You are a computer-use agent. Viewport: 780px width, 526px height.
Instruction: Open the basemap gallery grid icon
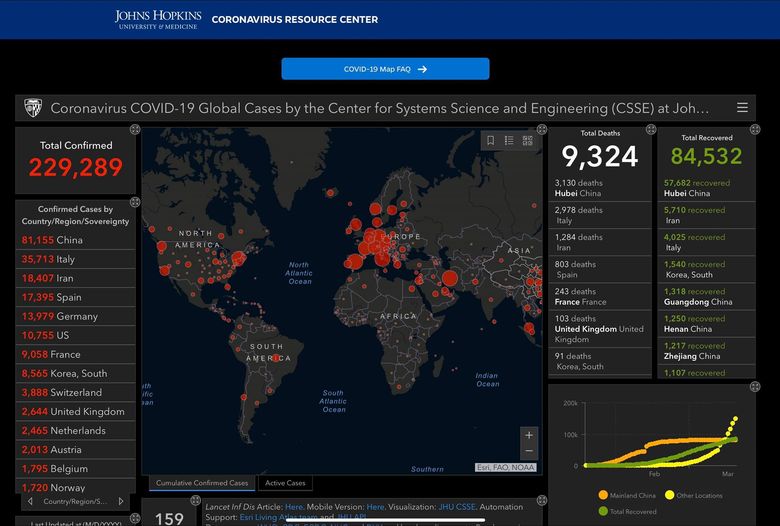[528, 141]
